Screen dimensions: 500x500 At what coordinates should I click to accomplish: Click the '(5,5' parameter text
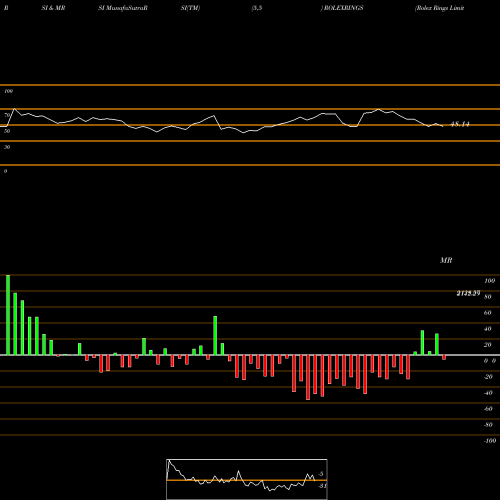click(x=257, y=8)
